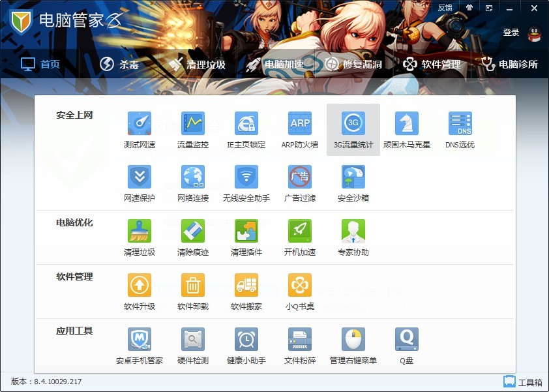Click the 反馈 feedback button
The height and width of the screenshot is (392, 549).
point(445,8)
